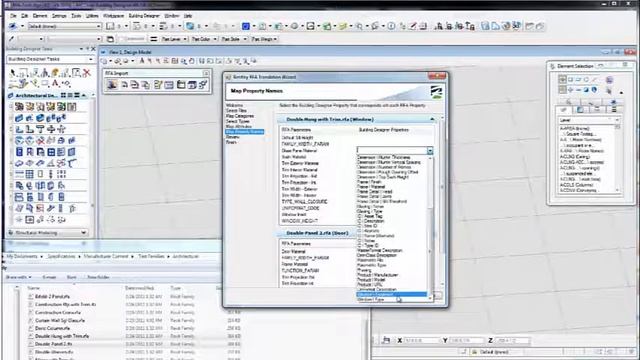Open the Help menu
Image resolution: width=640 pixels, height=360 pixels.
pyautogui.click(x=188, y=16)
